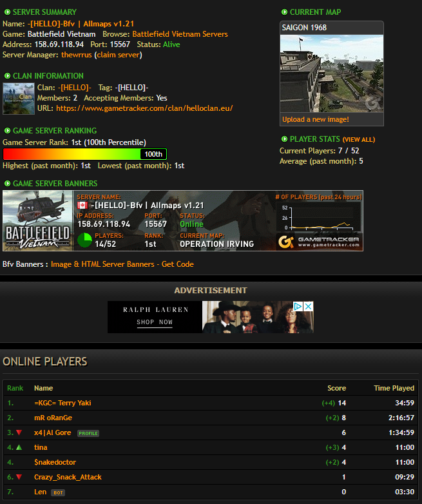The image size is (422, 504).
Task: Click the claim server link
Action: tap(119, 55)
